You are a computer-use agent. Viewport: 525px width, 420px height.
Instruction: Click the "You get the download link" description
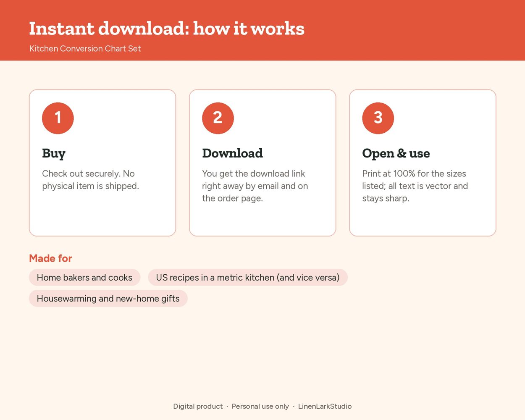[x=255, y=186]
